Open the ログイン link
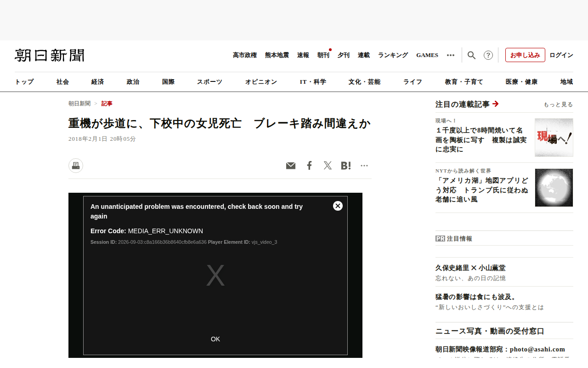588x368 pixels. [x=561, y=55]
